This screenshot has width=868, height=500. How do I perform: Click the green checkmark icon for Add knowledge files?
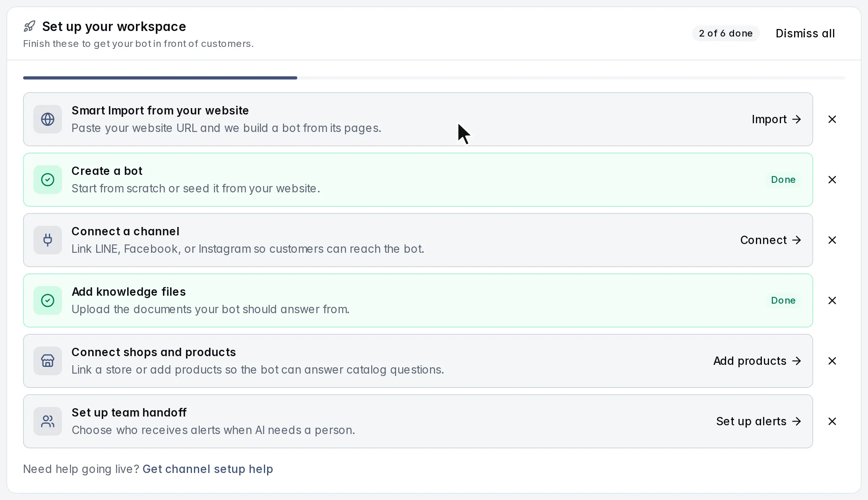[48, 300]
